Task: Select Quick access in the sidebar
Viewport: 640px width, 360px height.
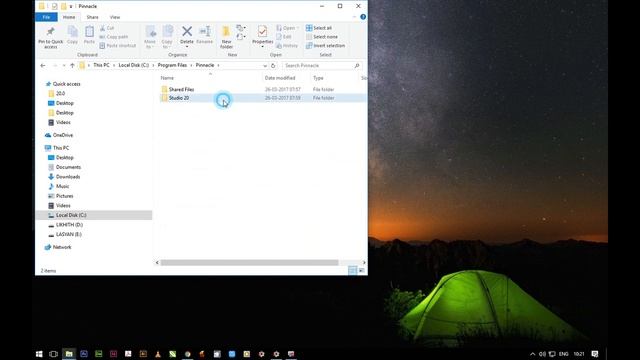Action: click(67, 84)
